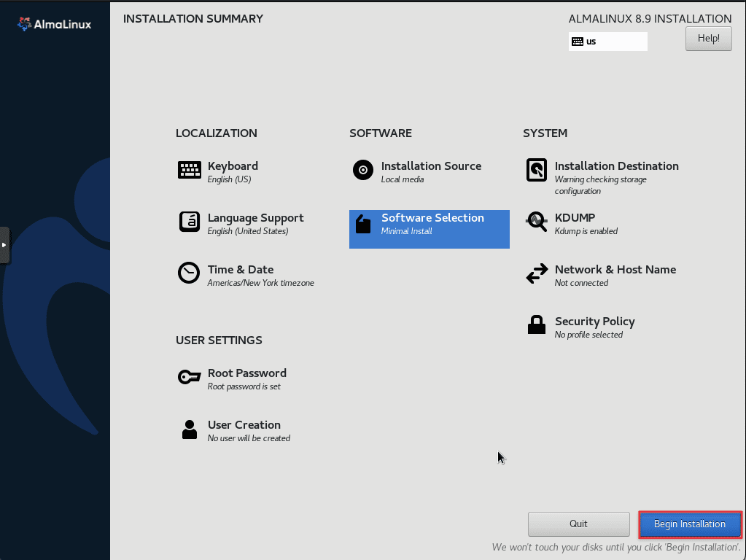
Task: Click the User Creation person icon
Action: click(x=190, y=429)
